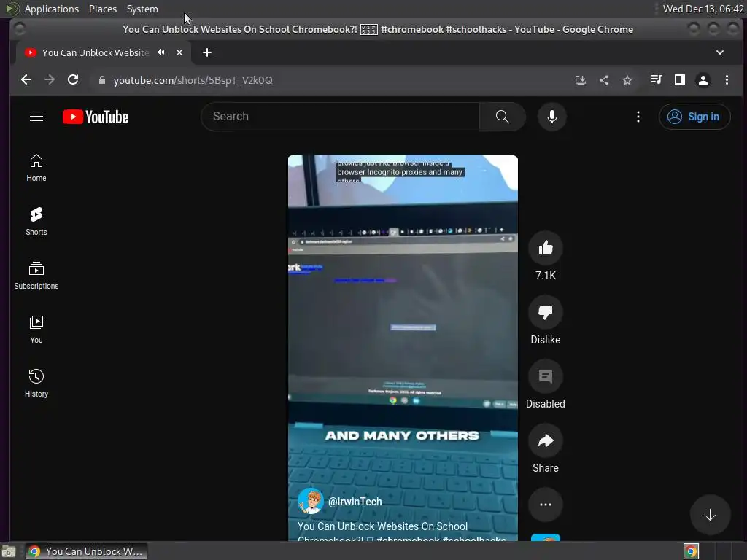747x560 pixels.
Task: Start voice search with microphone icon
Action: pyautogui.click(x=551, y=117)
